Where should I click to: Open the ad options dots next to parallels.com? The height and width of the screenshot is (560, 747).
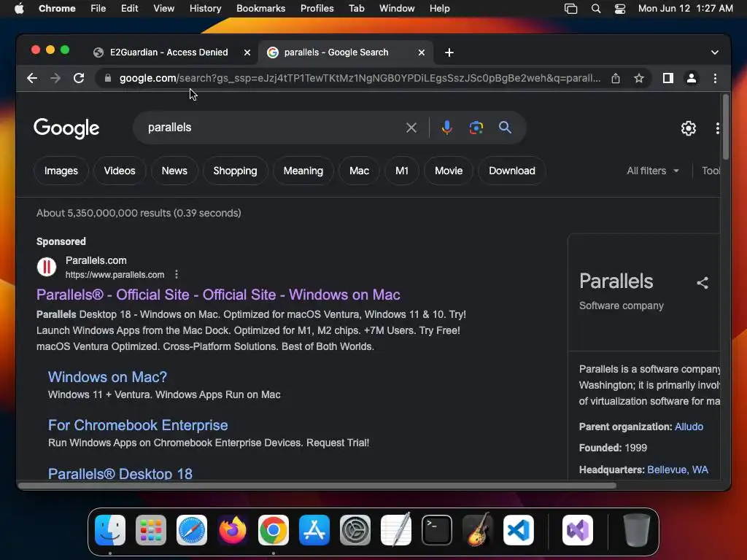pyautogui.click(x=177, y=274)
